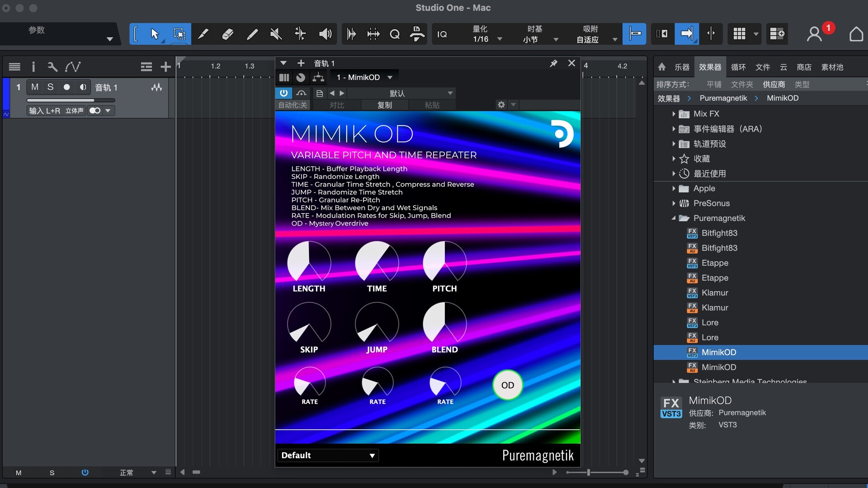Select the Arrow tool in toolbar
Screen dimensions: 868x488
coord(155,34)
